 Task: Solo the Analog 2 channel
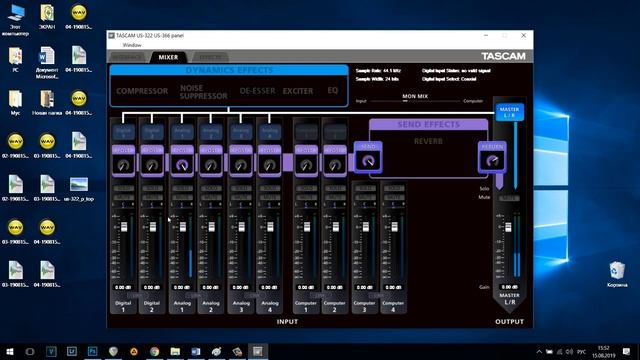point(211,189)
